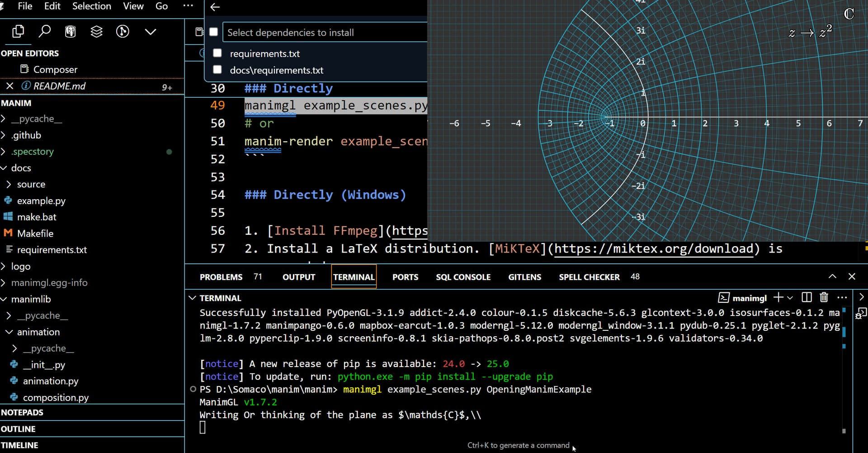868x453 pixels.
Task: Focus the Select dependencies to install field
Action: click(x=325, y=32)
